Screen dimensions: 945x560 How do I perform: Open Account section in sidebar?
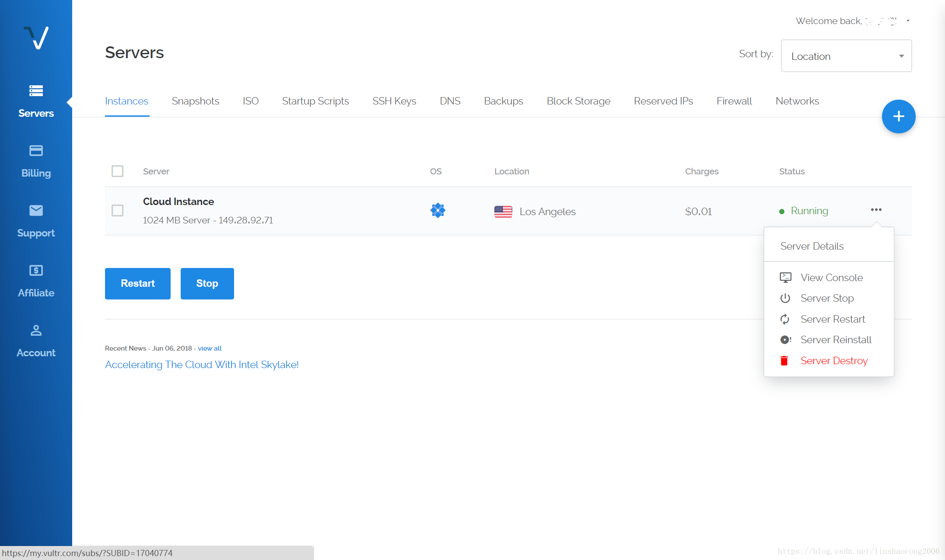tap(36, 341)
